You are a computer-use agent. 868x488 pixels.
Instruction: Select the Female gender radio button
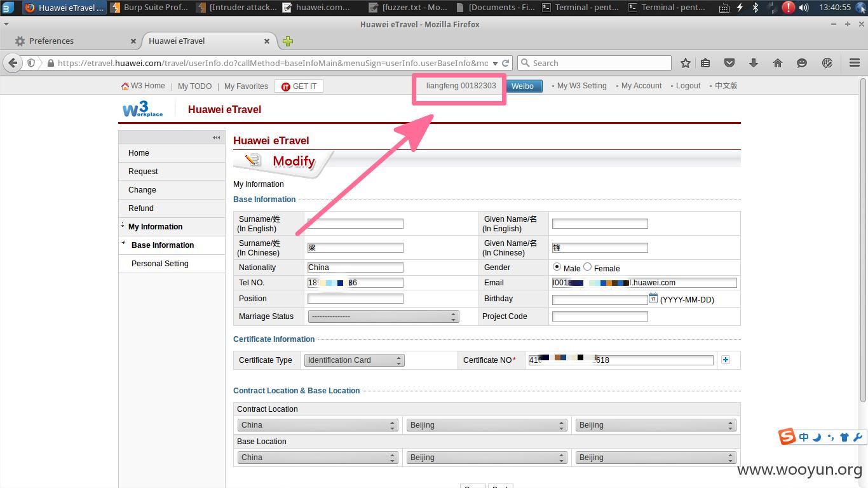point(588,268)
